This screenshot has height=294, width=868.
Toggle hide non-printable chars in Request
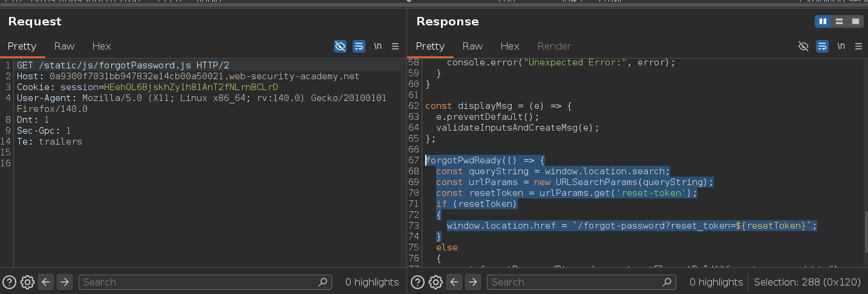tap(341, 46)
